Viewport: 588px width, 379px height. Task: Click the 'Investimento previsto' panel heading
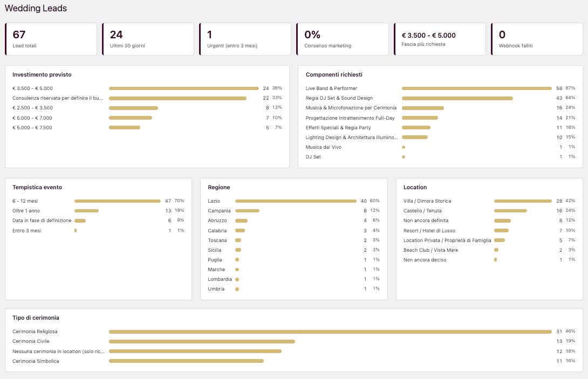tap(42, 74)
